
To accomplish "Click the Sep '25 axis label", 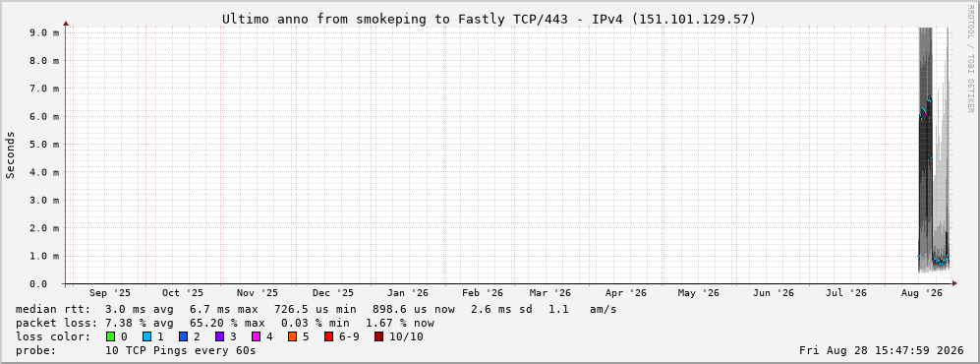I will click(110, 293).
